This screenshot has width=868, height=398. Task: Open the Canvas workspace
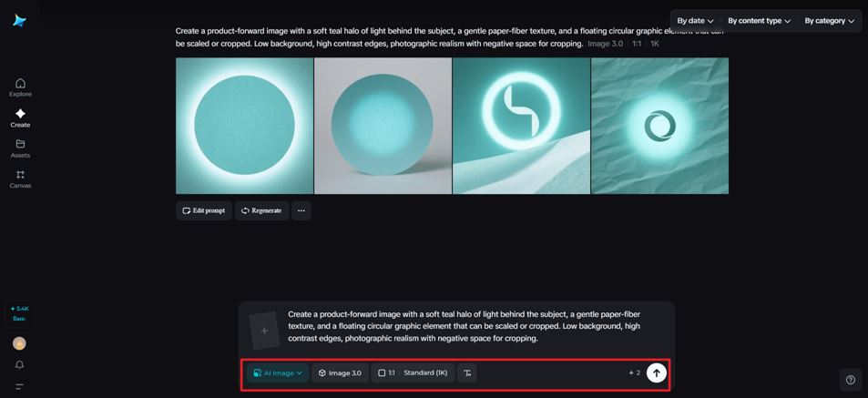pos(20,179)
